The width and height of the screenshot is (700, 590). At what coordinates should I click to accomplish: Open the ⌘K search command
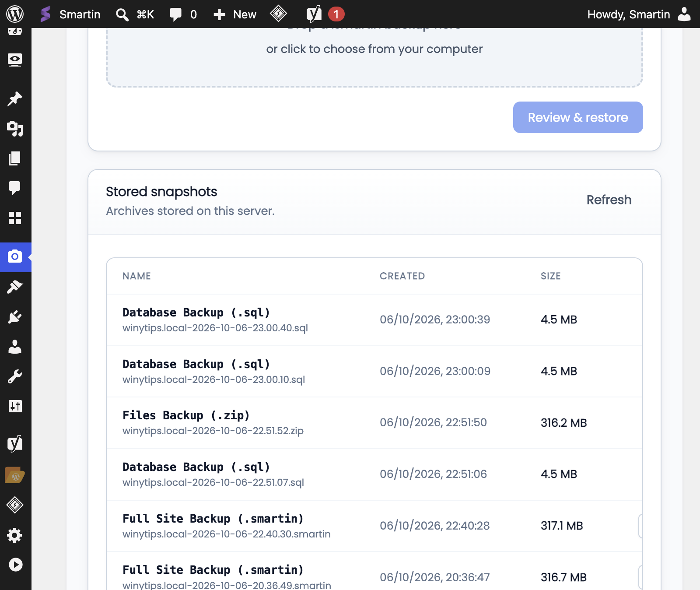pyautogui.click(x=135, y=14)
